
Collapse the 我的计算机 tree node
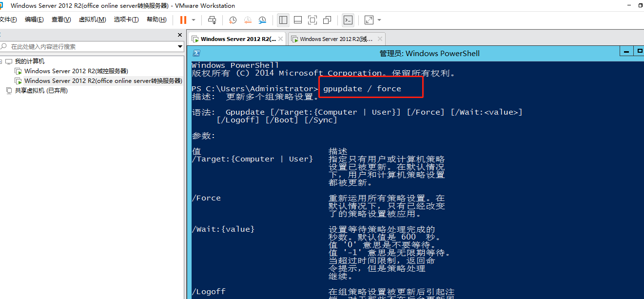pyautogui.click(x=1, y=61)
